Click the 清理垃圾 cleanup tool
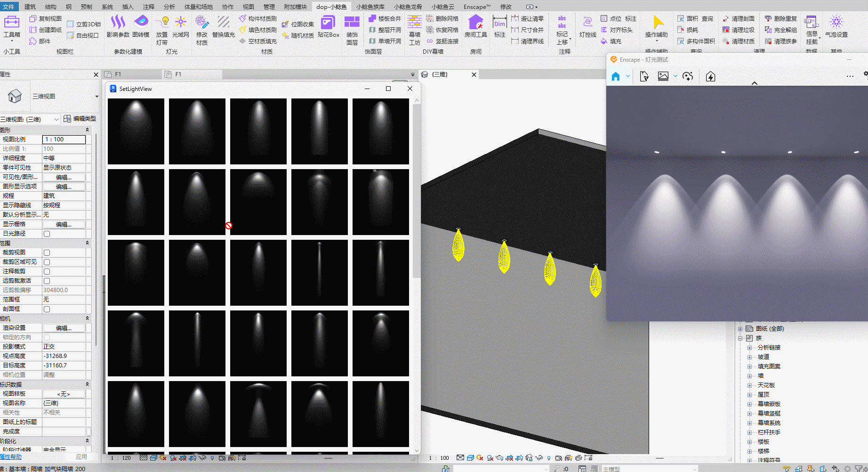This screenshot has height=472, width=868. [739, 30]
